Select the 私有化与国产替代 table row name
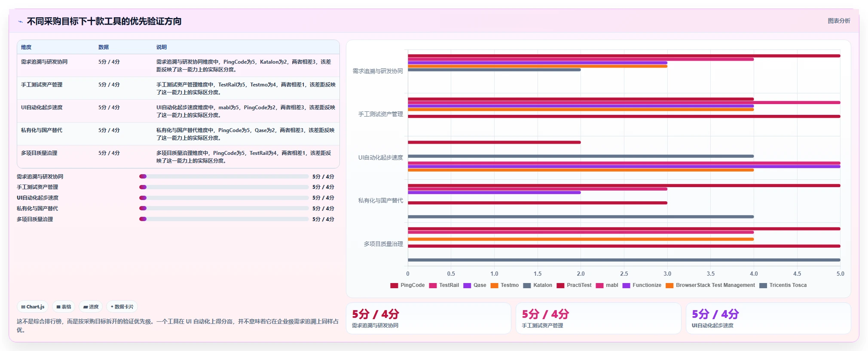The image size is (868, 351). click(42, 130)
